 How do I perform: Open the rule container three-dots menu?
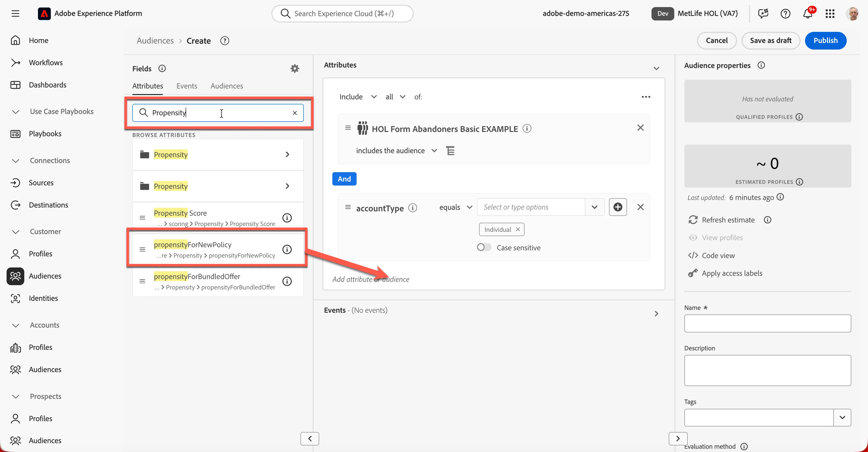(646, 97)
